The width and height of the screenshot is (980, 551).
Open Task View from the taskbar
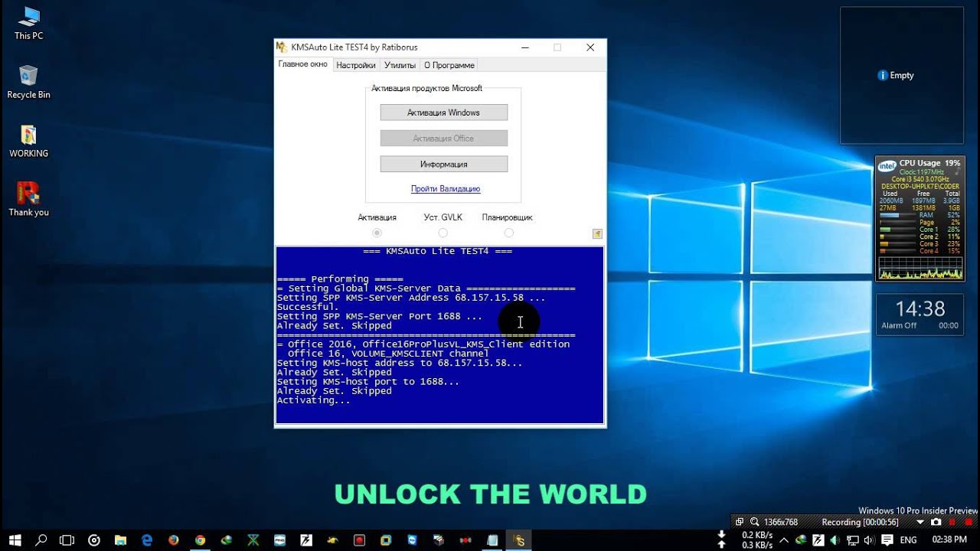click(67, 540)
